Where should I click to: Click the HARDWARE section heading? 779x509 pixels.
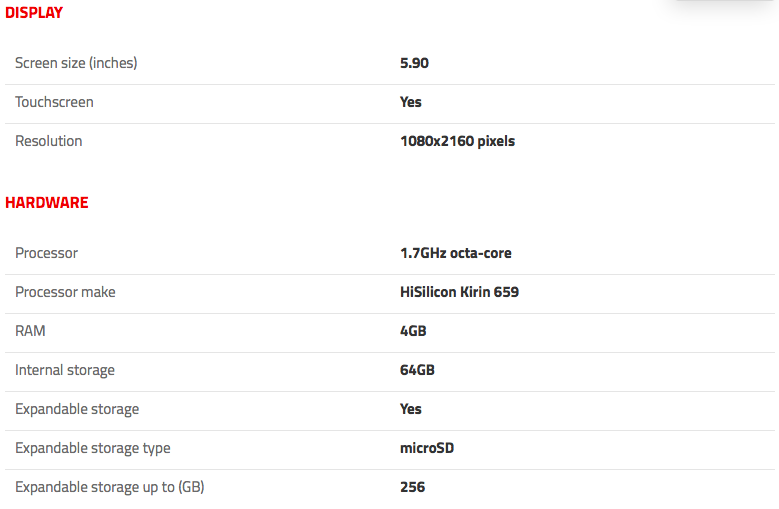tap(47, 203)
